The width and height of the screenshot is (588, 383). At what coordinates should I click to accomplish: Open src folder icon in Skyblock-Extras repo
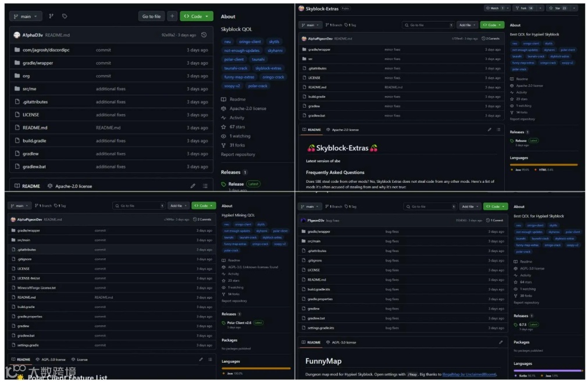click(x=304, y=59)
